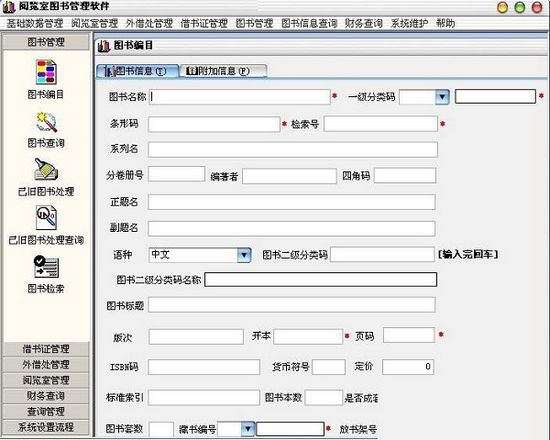Open the 已旧图书处理 brush icon
Image resolution: width=550 pixels, height=440 pixels.
[x=46, y=169]
